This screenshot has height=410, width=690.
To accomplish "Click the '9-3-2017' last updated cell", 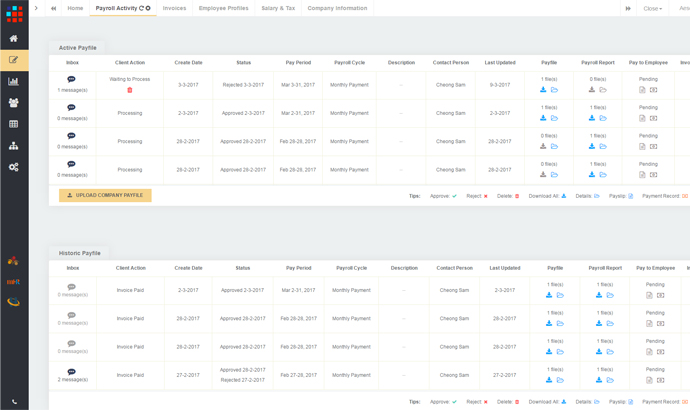I will (500, 85).
